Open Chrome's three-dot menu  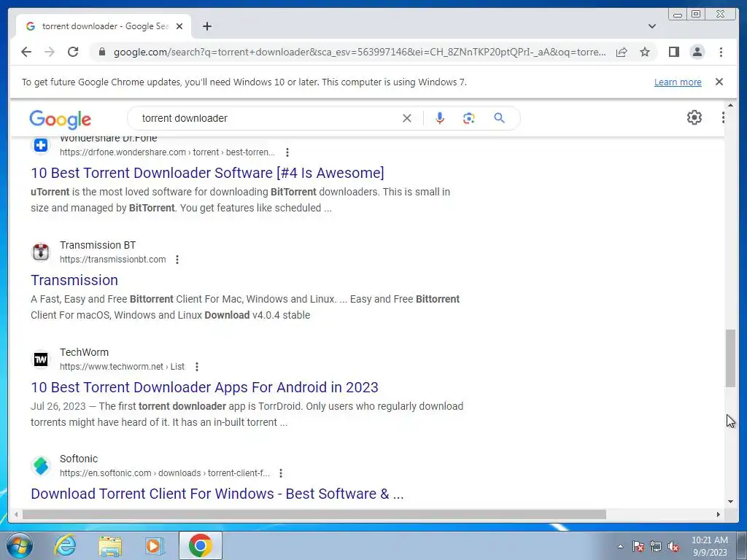point(721,52)
